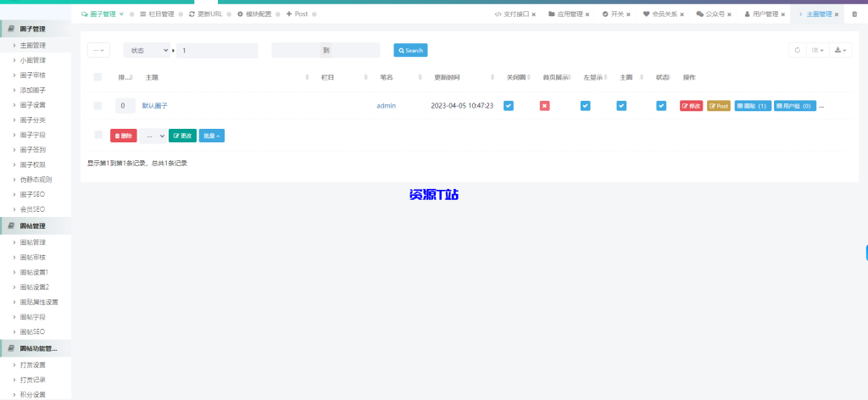The width and height of the screenshot is (868, 400).
Task: Switch to the 公众号 tab
Action: coord(710,14)
